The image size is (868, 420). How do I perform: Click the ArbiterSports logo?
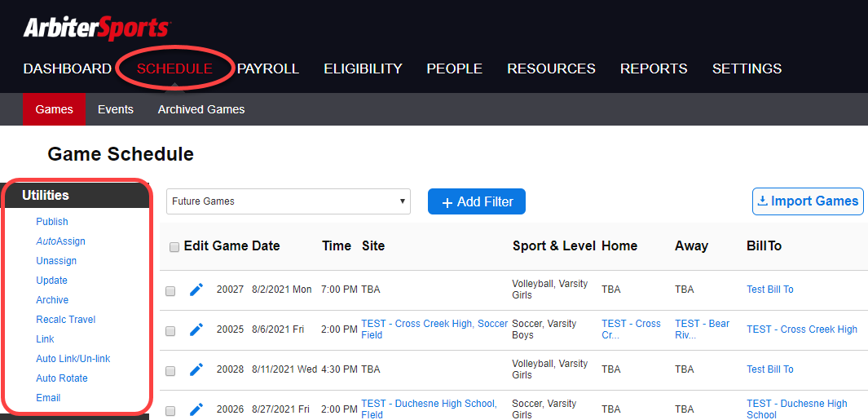pos(97,28)
